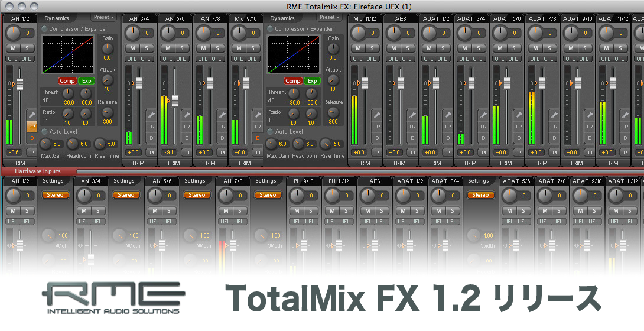
Task: Click the pan knob on upper ADAT 11/12 strip
Action: coord(607,33)
